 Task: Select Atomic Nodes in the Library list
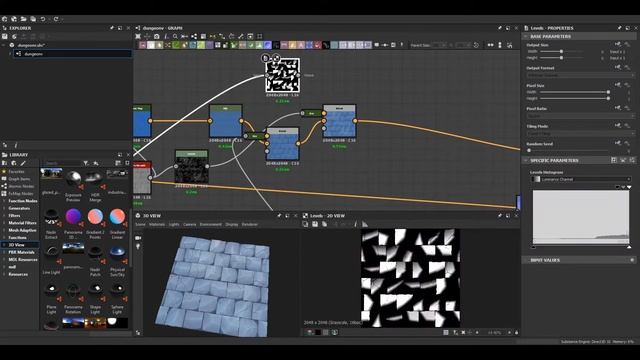coord(21,186)
